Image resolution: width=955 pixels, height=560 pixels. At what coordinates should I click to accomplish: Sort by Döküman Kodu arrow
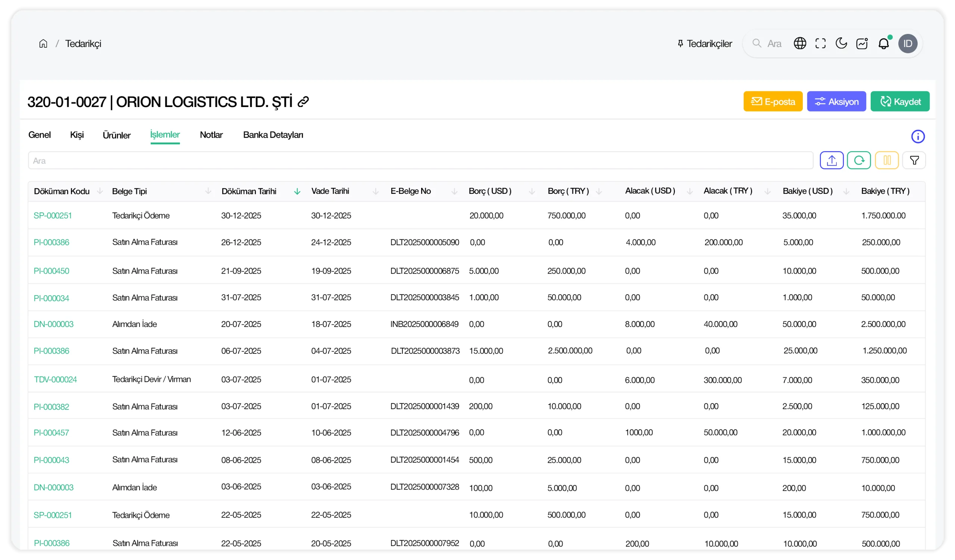(x=100, y=191)
